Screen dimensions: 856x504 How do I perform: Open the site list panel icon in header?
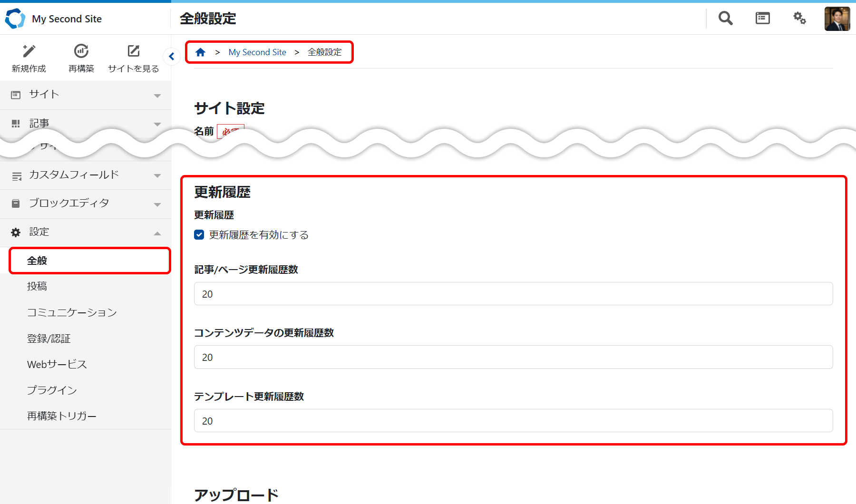(x=762, y=19)
